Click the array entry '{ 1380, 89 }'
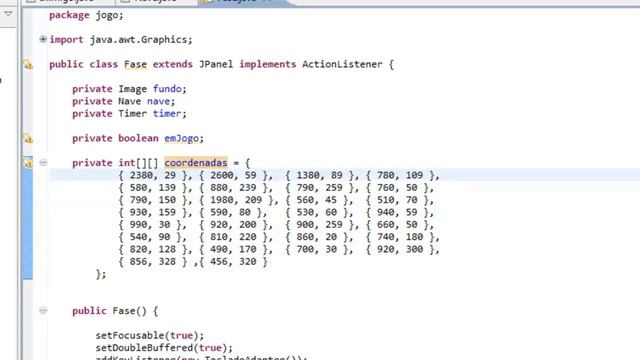 pyautogui.click(x=320, y=176)
